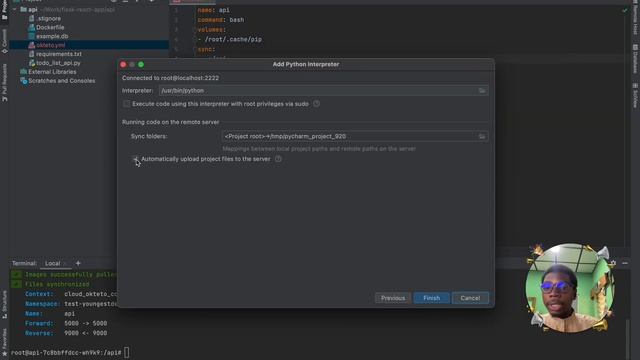Open the Favorites tool window
This screenshot has height=360, width=640.
tap(4, 342)
